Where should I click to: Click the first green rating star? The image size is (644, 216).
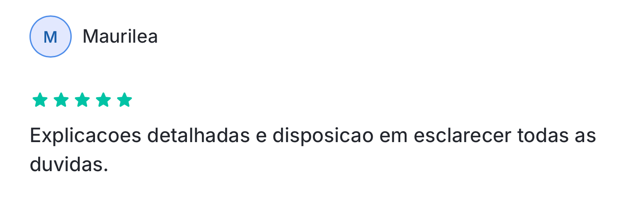(40, 100)
